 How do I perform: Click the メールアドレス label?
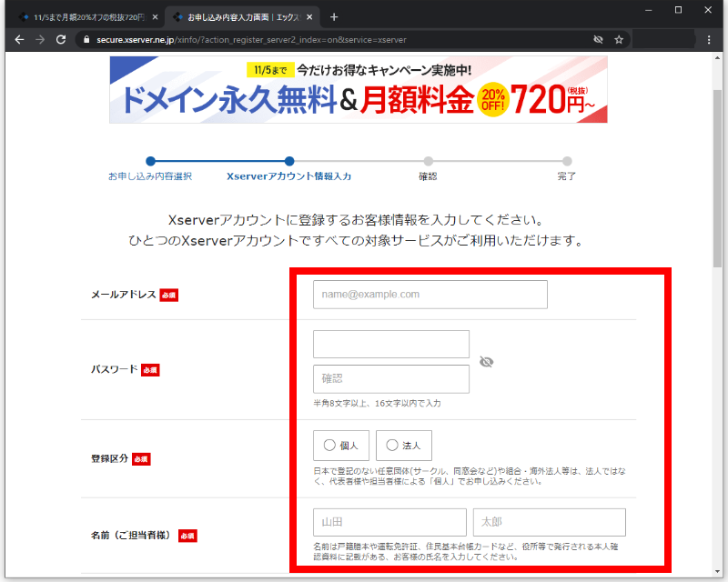click(x=124, y=295)
